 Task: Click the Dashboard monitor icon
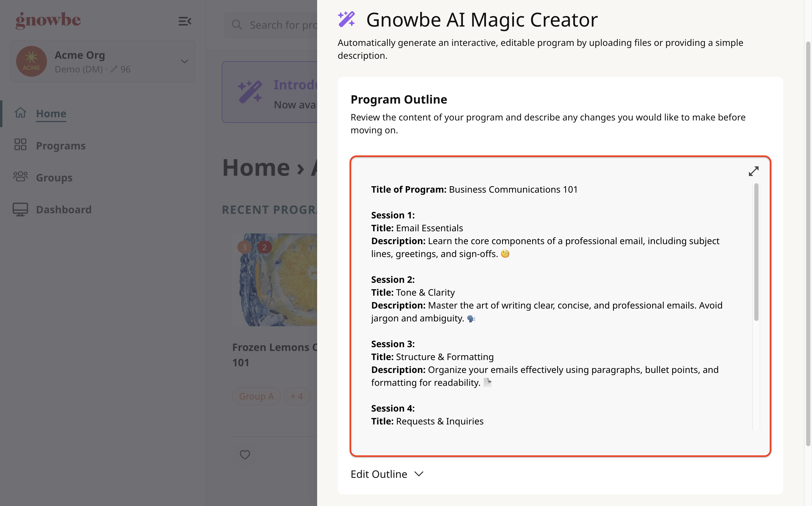click(x=20, y=209)
